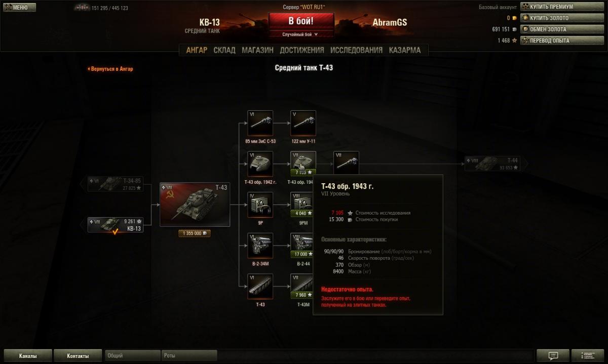Switch to the Магазин tab
Image resolution: width=608 pixels, height=364 pixels.
257,50
